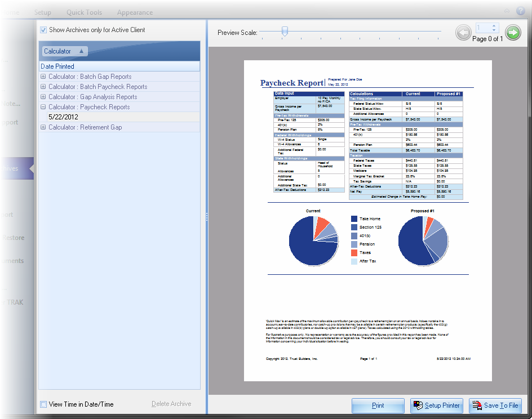Expand Calculator : Batch Gap Reports
532x419 pixels.
tap(43, 77)
